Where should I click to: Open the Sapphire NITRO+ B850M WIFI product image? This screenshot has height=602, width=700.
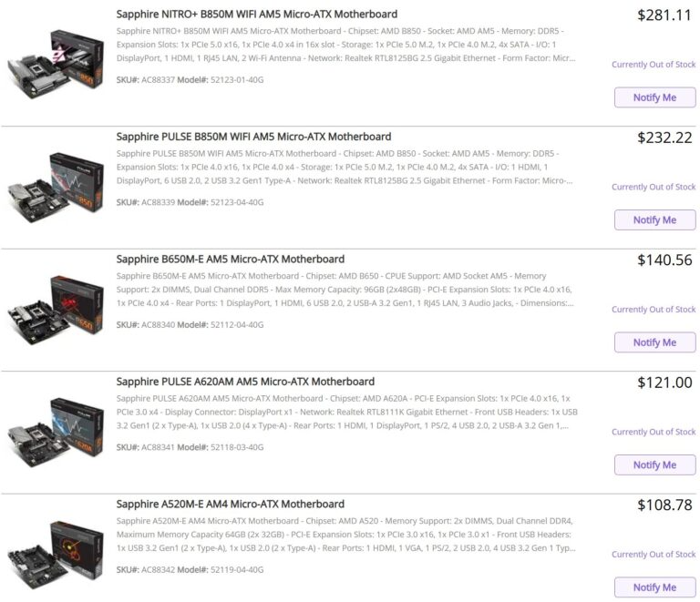(56, 64)
